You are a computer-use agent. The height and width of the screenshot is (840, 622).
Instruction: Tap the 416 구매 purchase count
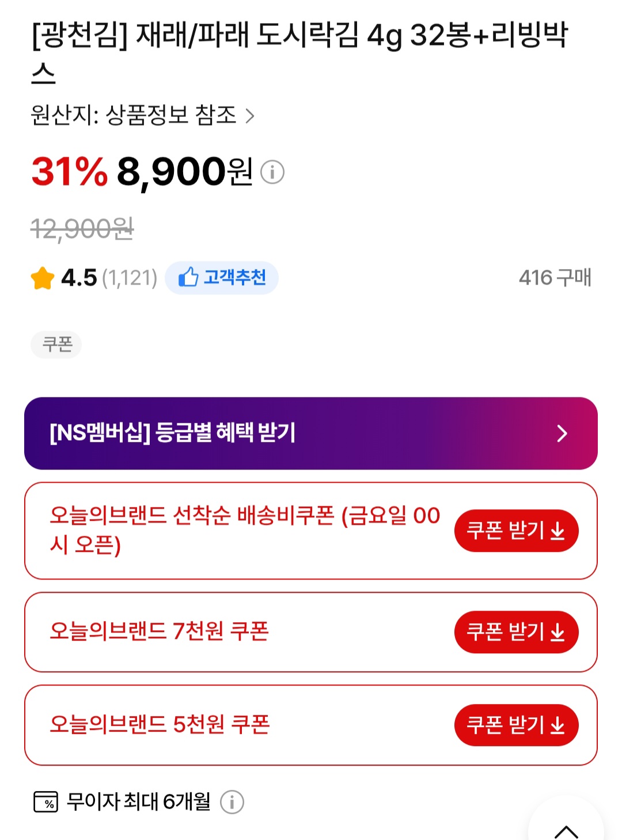pos(555,278)
